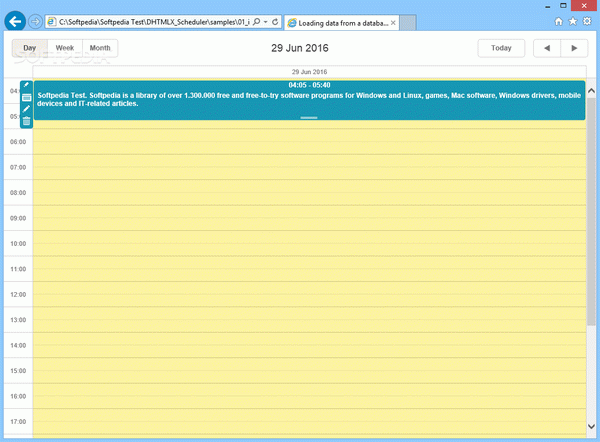The height and width of the screenshot is (442, 600).
Task: Click the event header '04:05 - 05:40'
Action: pyautogui.click(x=309, y=85)
